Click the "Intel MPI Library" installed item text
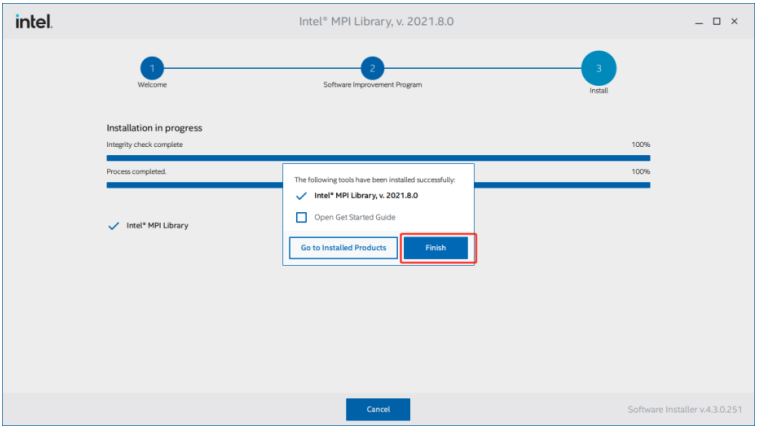Viewport: 760px width, 431px height. (157, 225)
